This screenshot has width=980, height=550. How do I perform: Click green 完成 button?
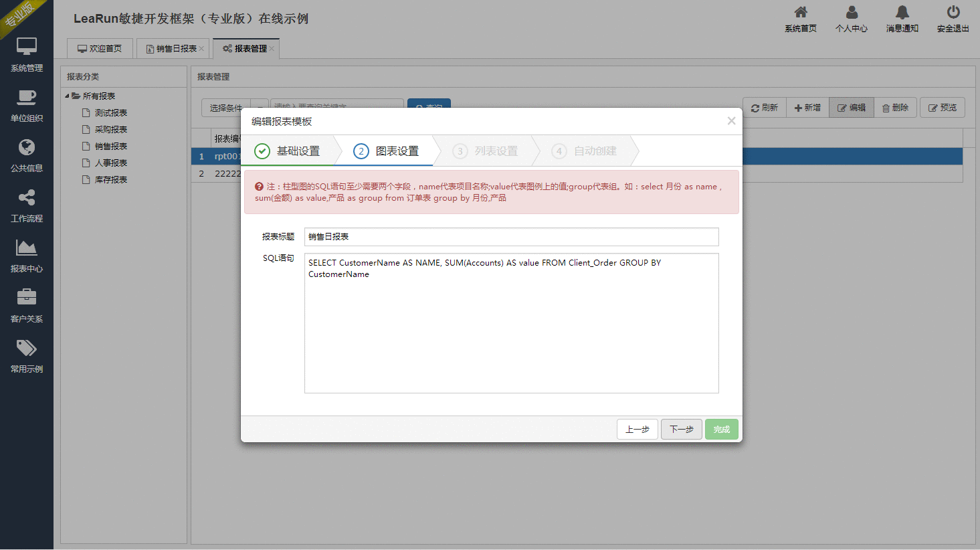722,430
